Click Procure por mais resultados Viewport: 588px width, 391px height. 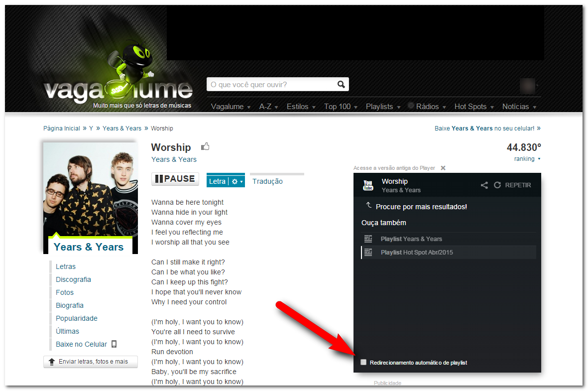421,207
